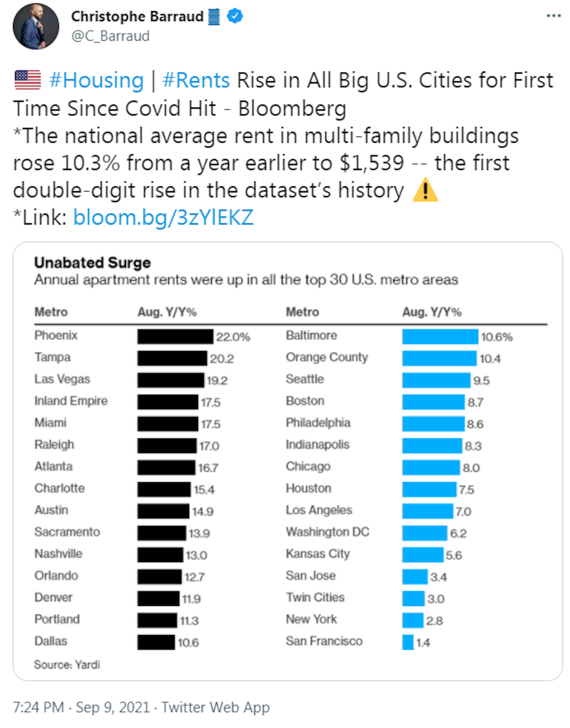The width and height of the screenshot is (570, 728).
Task: Click the Twitter Web App source label
Action: (x=216, y=707)
